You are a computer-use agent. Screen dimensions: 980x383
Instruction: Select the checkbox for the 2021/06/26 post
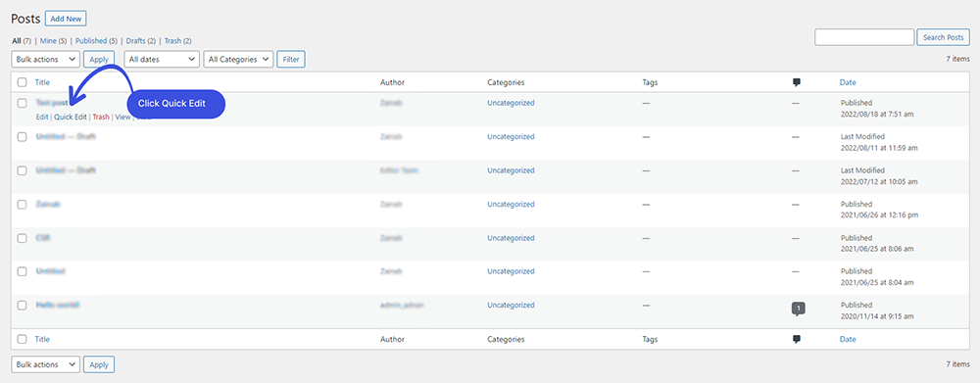tap(22, 205)
